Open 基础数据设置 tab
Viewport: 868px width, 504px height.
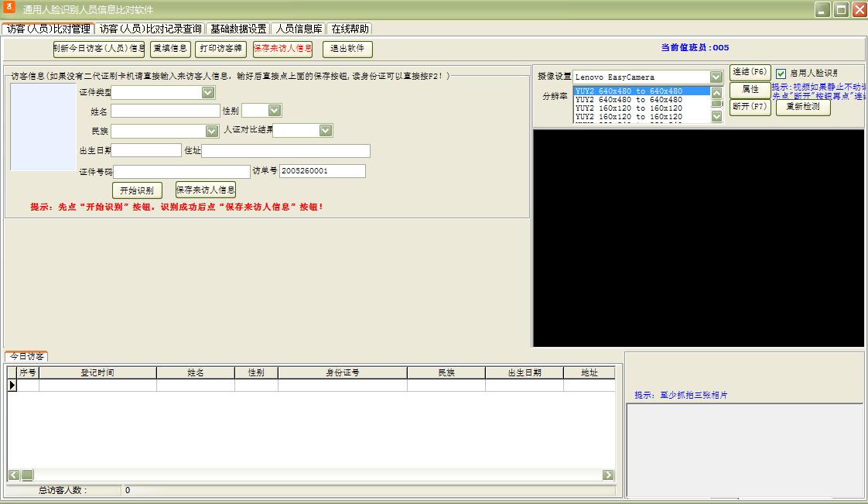pos(238,29)
